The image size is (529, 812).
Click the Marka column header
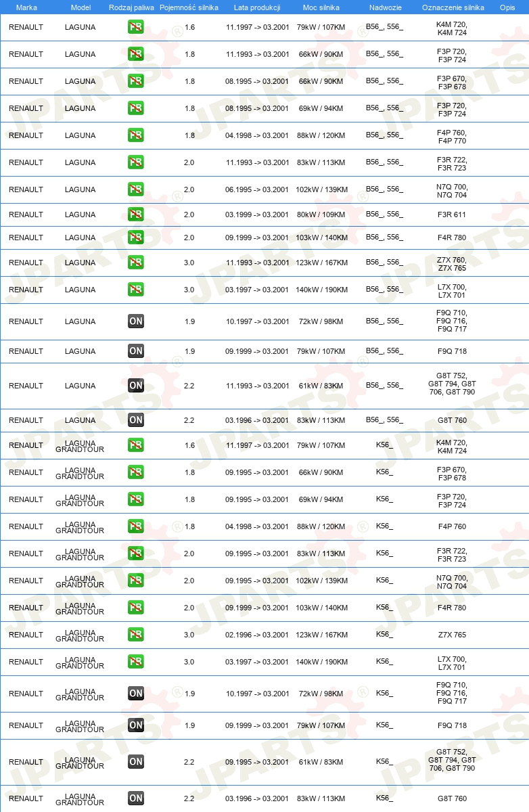coord(26,7)
